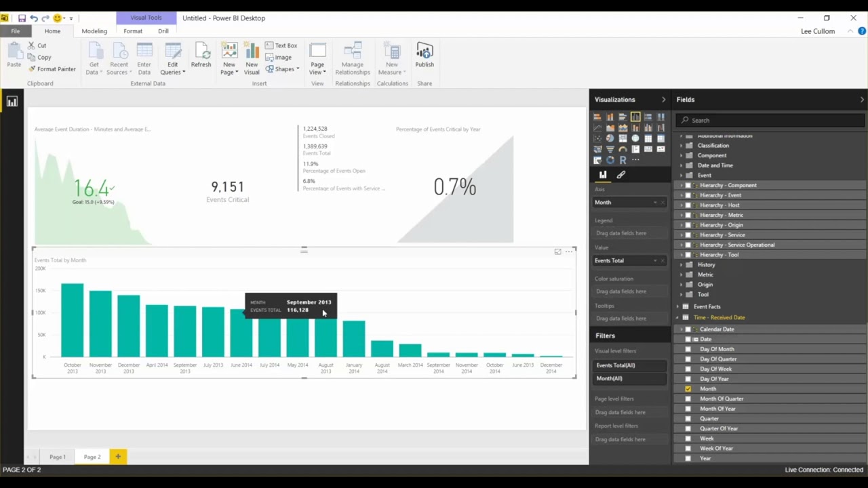The height and width of the screenshot is (488, 868).
Task: Expand the Date and Time folder
Action: 682,165
